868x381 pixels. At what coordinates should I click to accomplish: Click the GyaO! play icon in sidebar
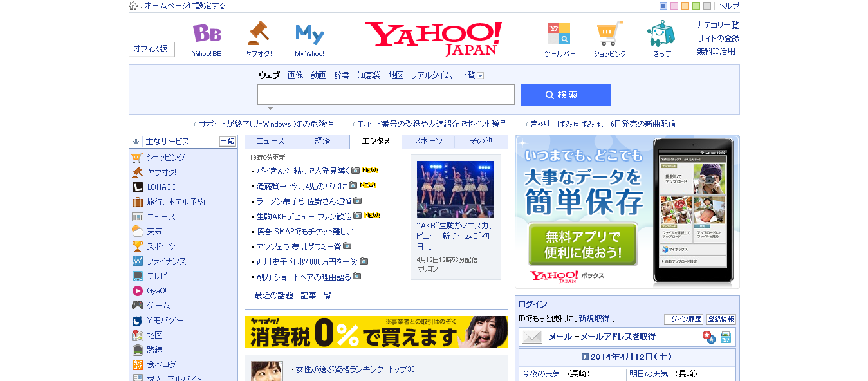click(137, 291)
